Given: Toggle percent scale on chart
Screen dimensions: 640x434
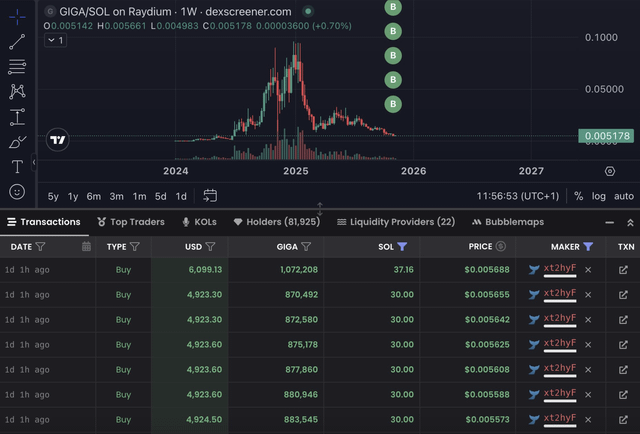Looking at the screenshot, I should pyautogui.click(x=578, y=196).
